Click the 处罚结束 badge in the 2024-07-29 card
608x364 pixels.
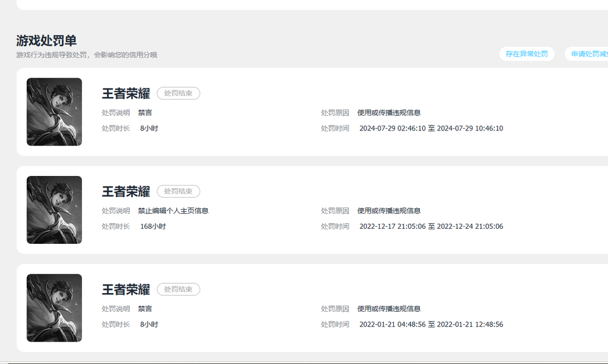tap(178, 93)
